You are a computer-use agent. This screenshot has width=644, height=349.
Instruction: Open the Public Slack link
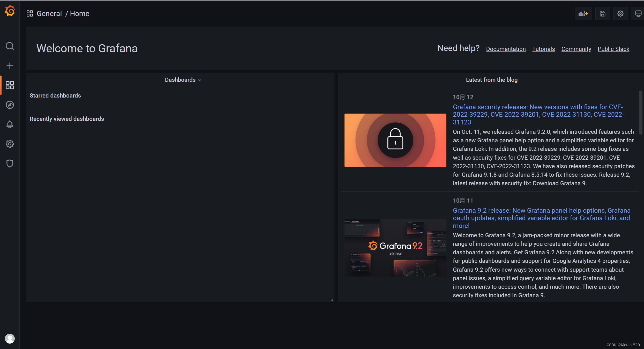[x=613, y=49]
